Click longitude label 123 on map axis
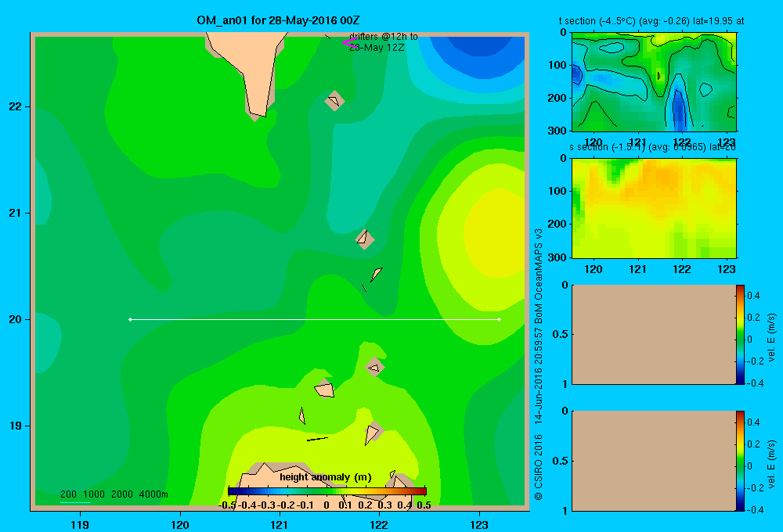Viewport: 783px width, 532px height. tap(479, 524)
